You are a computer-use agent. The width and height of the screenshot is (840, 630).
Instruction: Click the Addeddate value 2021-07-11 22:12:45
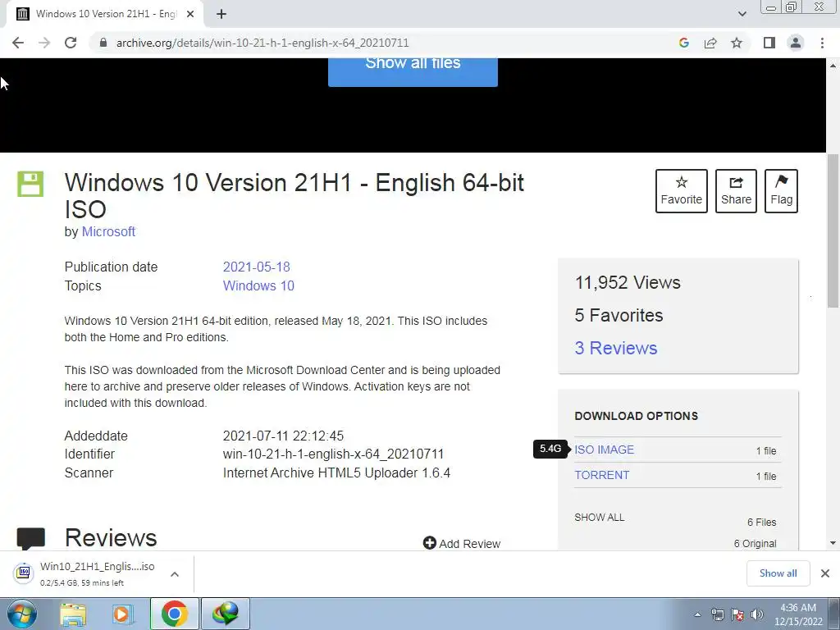click(x=283, y=436)
